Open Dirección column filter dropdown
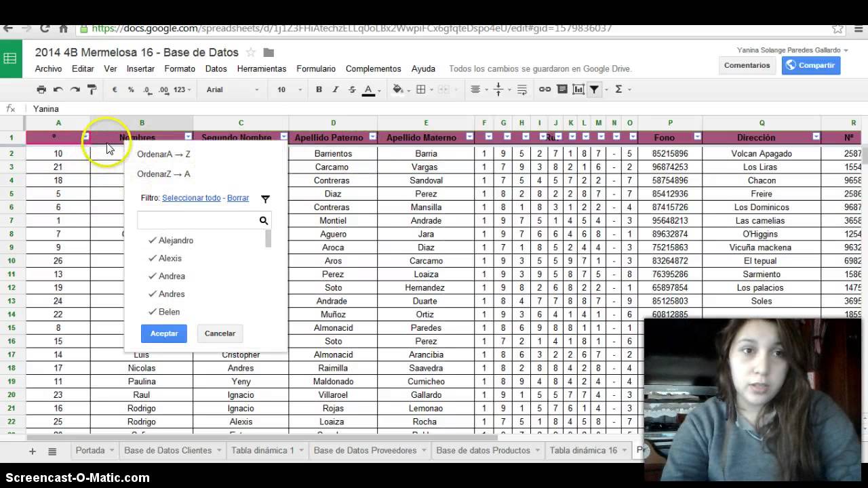The height and width of the screenshot is (488, 868). pyautogui.click(x=816, y=137)
